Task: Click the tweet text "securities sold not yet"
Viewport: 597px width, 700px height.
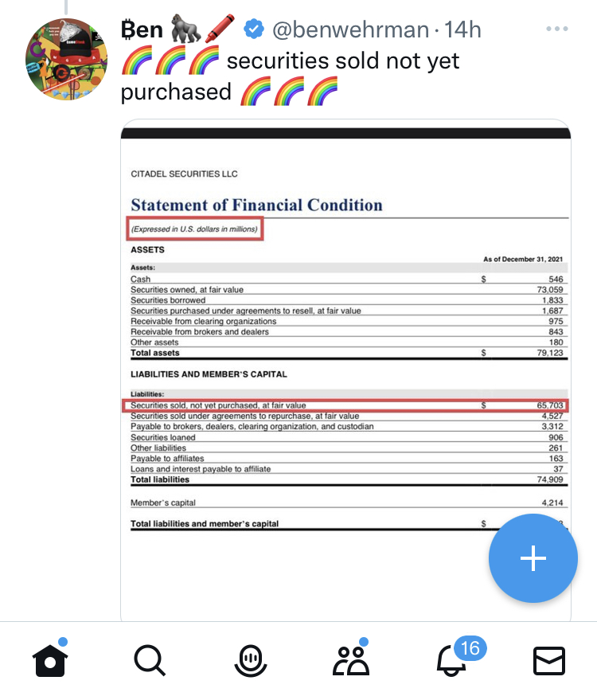Action: [x=342, y=61]
